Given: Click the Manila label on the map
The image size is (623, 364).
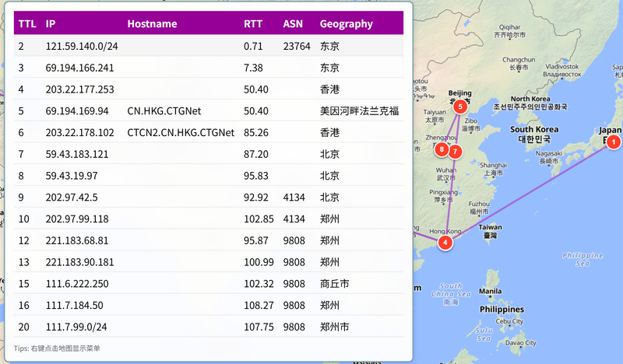Looking at the screenshot, I should [490, 292].
